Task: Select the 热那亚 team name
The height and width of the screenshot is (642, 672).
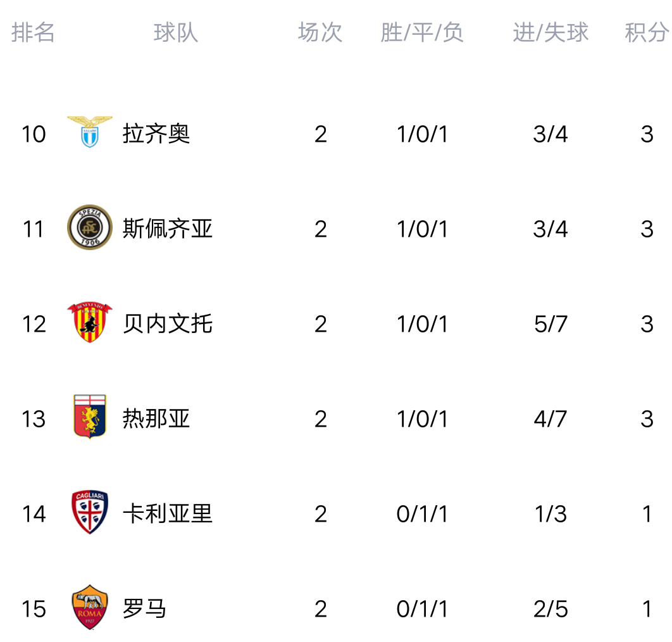Action: click(156, 419)
